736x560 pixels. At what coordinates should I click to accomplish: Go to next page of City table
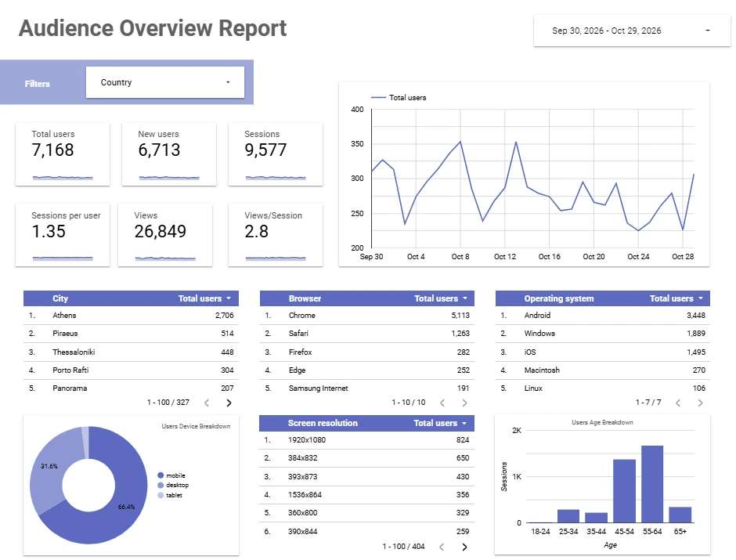[x=229, y=403]
